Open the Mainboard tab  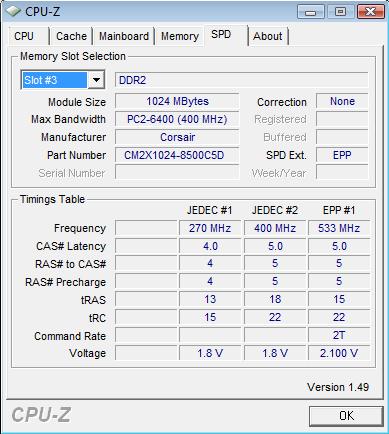pos(124,36)
